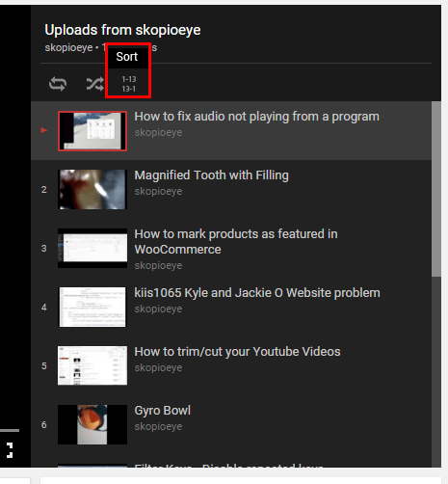Open How to trim/cut your Youtube Videos
Viewport: 448px width, 484px height.
[237, 352]
